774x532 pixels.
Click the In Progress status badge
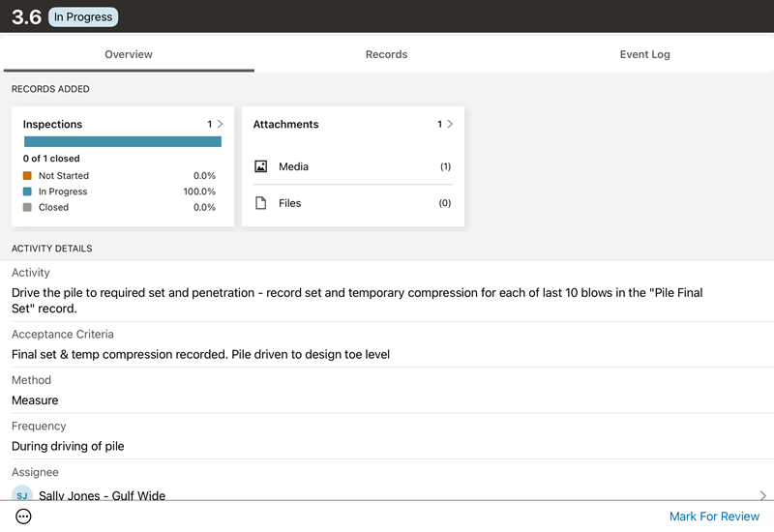tap(83, 16)
